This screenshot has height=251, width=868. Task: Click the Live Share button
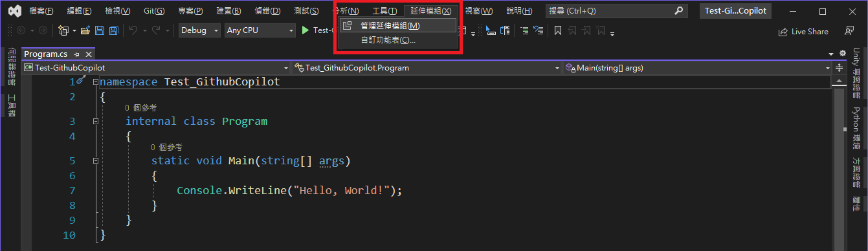pos(803,31)
